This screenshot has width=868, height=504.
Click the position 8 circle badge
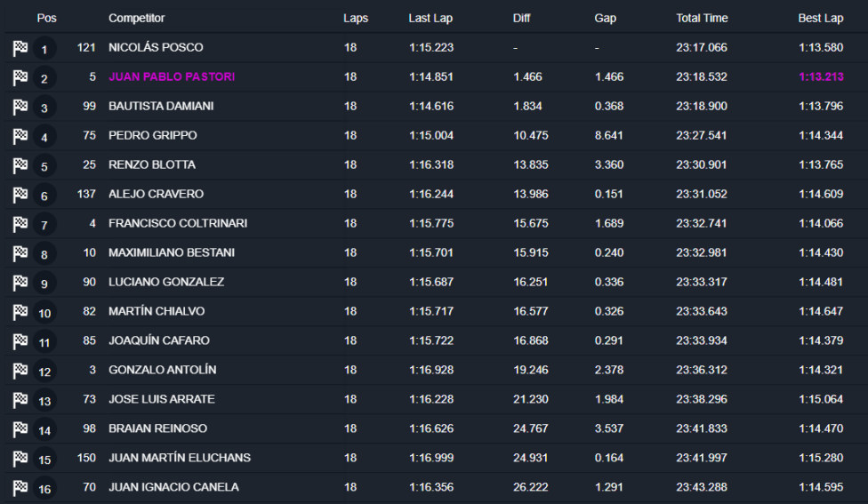click(44, 254)
